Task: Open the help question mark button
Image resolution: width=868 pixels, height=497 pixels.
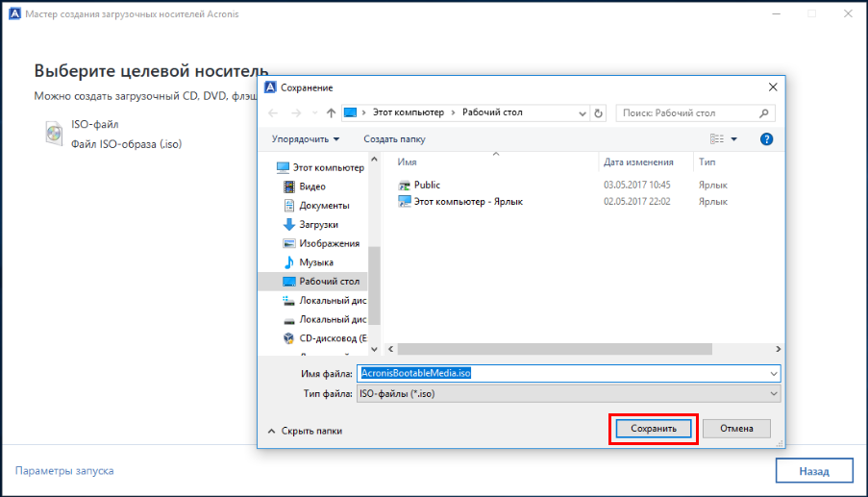Action: [x=766, y=139]
